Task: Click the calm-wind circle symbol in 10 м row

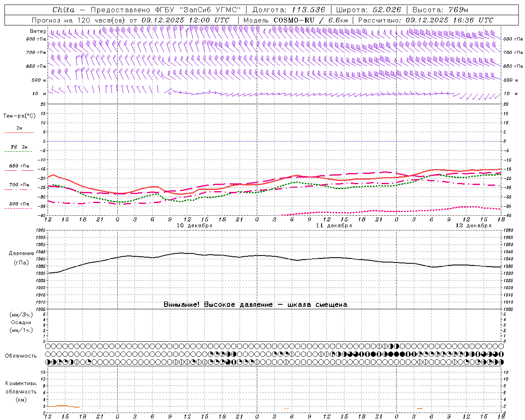Action: pyautogui.click(x=170, y=93)
